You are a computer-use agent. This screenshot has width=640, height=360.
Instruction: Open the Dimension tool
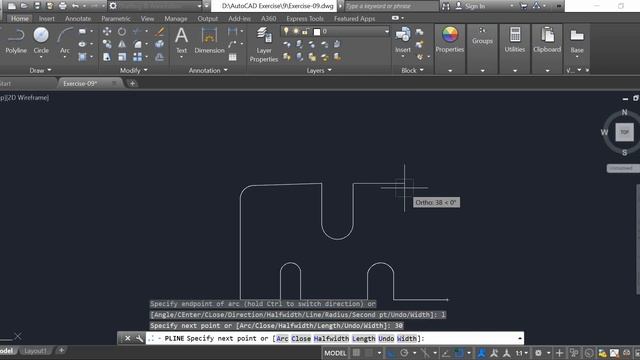click(x=209, y=40)
